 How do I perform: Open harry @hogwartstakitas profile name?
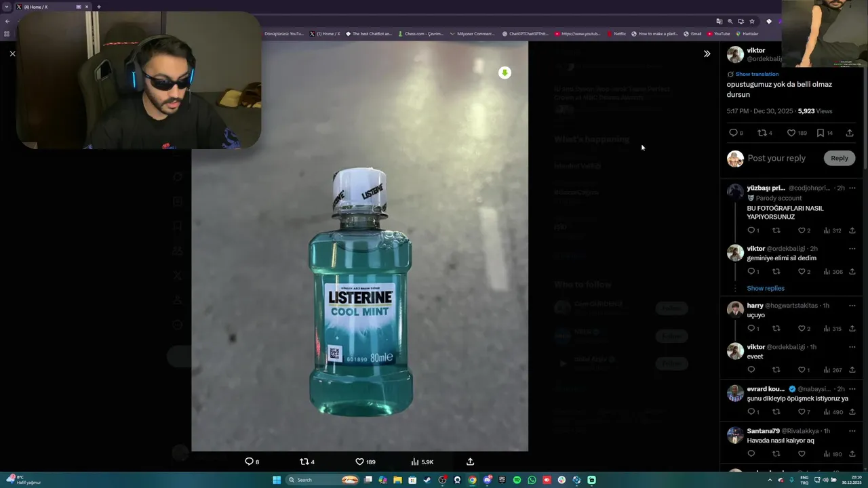[x=755, y=306]
